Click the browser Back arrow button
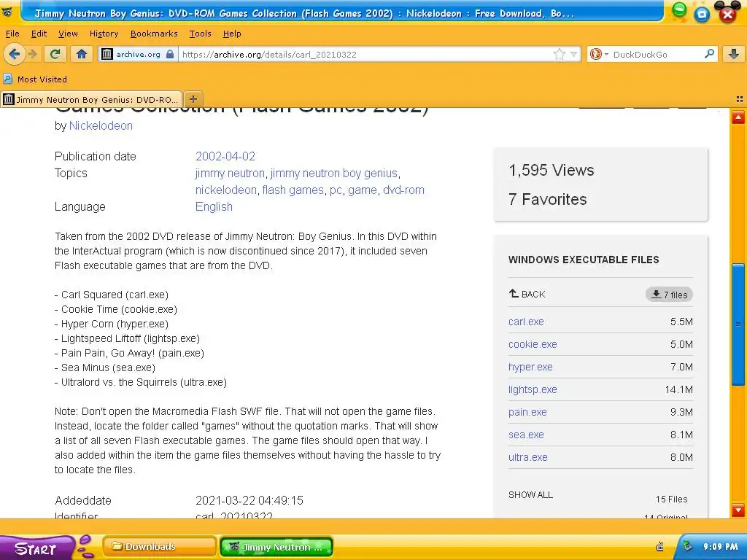The image size is (747, 560). [15, 54]
